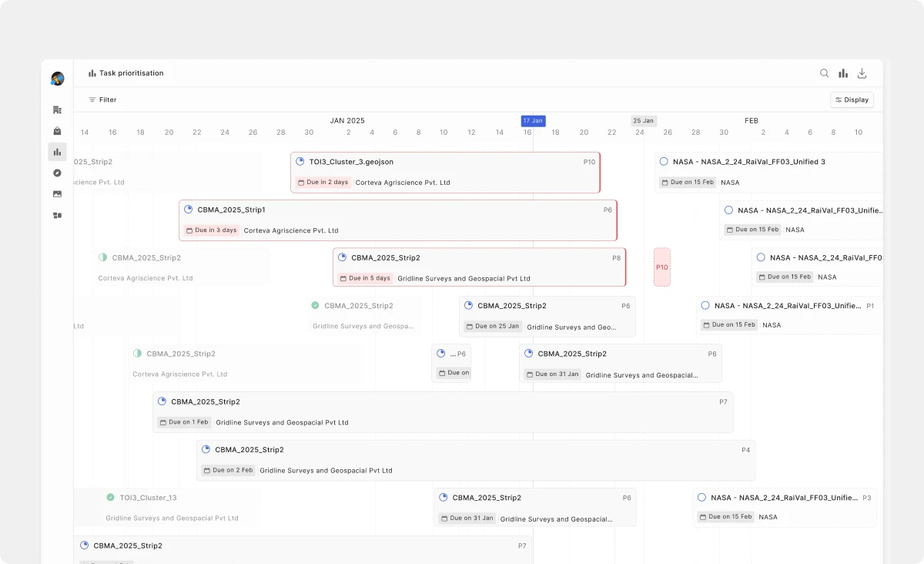
Task: Click calendar icon in Due in 2 days badge
Action: [x=301, y=183]
